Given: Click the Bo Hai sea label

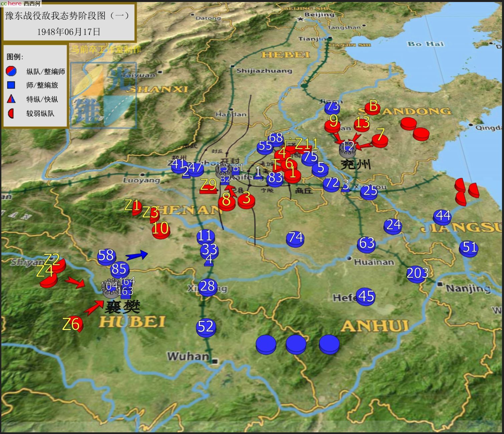Looking at the screenshot, I should (426, 44).
